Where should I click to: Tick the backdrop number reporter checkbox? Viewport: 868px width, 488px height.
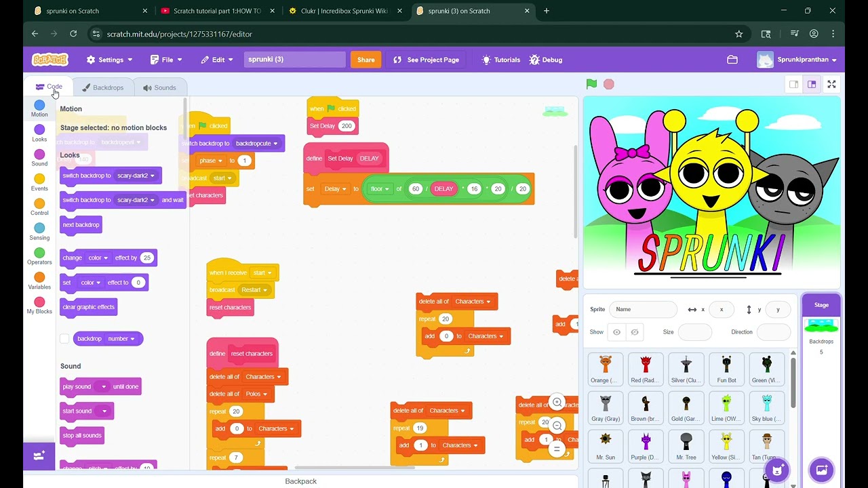(x=64, y=338)
